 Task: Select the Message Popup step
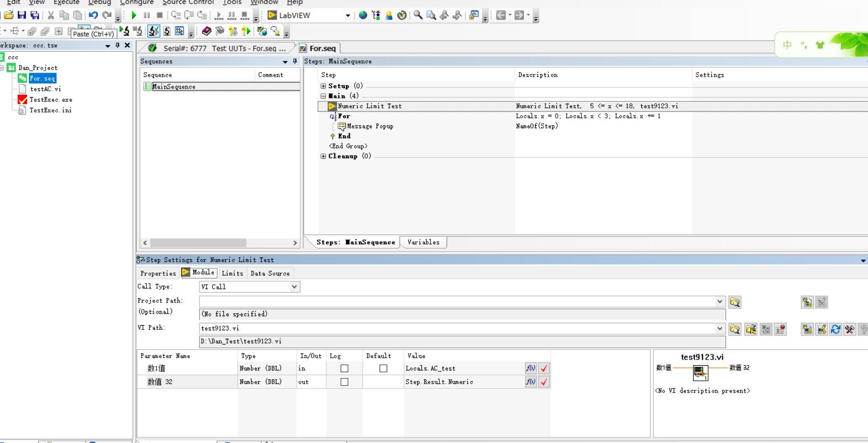click(x=370, y=126)
